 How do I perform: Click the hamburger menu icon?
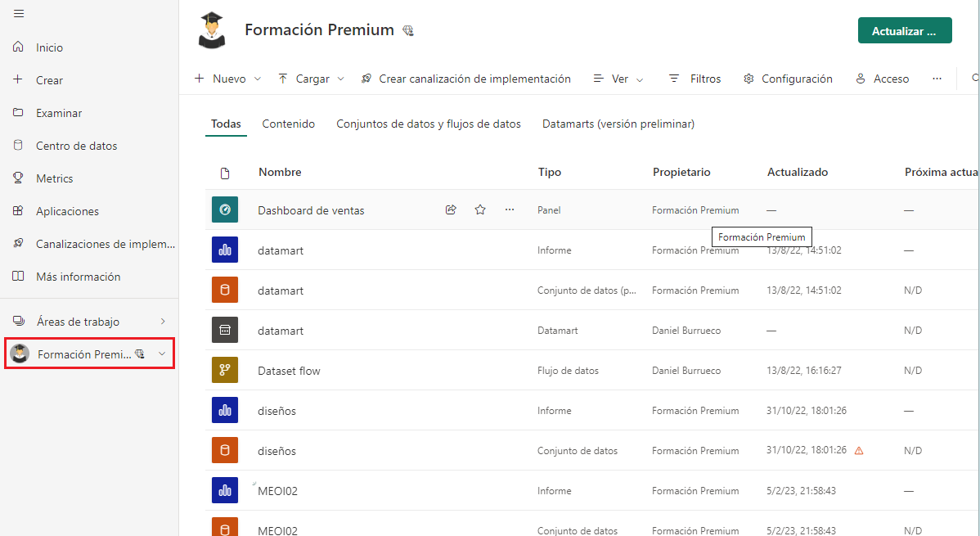click(19, 14)
